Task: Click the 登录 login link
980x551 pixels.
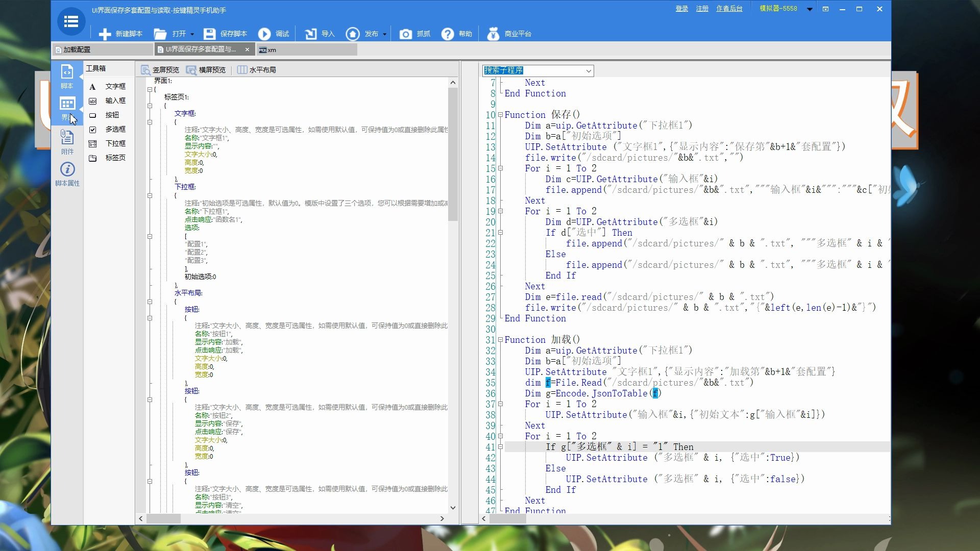Action: coord(682,9)
